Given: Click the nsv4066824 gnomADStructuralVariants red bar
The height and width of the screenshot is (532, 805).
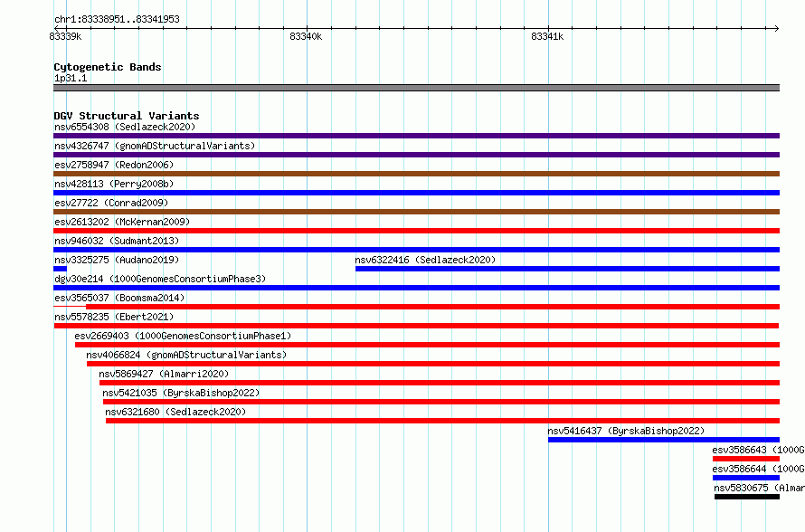Looking at the screenshot, I should [433, 364].
